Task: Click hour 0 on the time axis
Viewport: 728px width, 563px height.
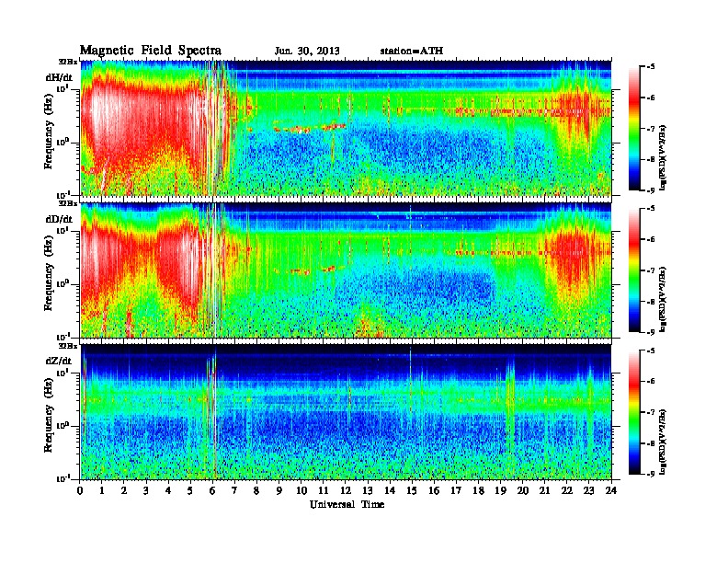Action: pos(80,490)
